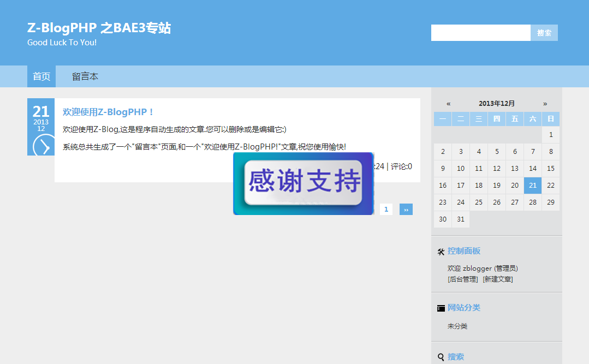589x364 pixels.
Task: Click the 感谢支持 banner image
Action: point(304,184)
